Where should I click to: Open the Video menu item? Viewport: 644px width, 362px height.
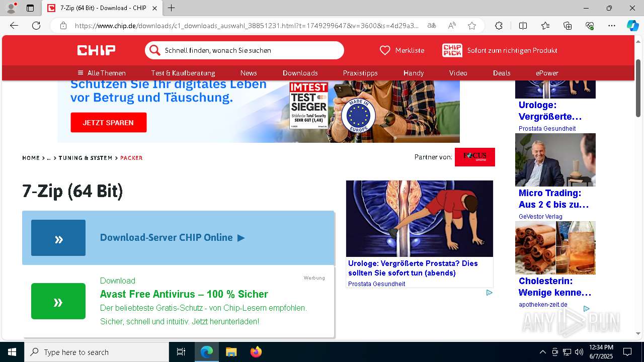(458, 73)
